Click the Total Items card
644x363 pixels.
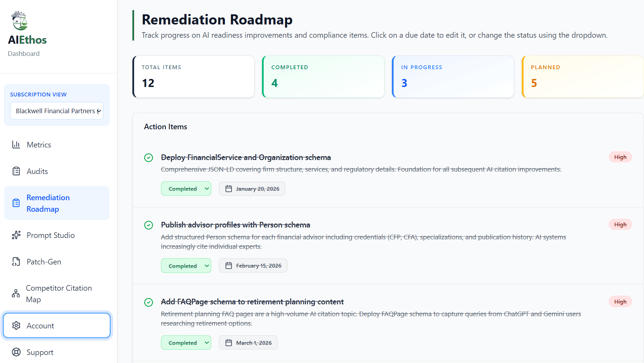pyautogui.click(x=193, y=77)
